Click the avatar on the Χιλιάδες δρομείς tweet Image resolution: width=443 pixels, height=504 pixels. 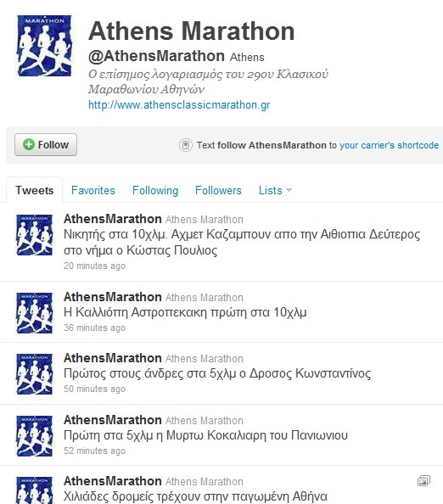coord(35,490)
